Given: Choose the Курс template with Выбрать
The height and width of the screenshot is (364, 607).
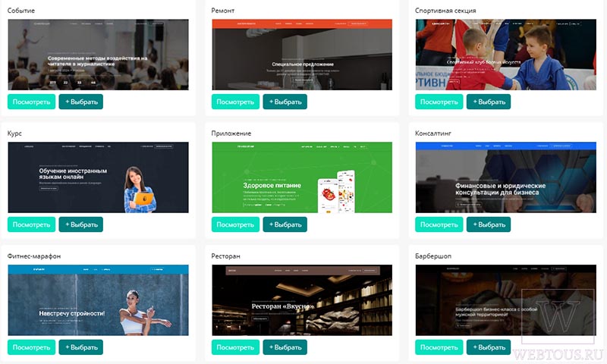Looking at the screenshot, I should (x=81, y=224).
